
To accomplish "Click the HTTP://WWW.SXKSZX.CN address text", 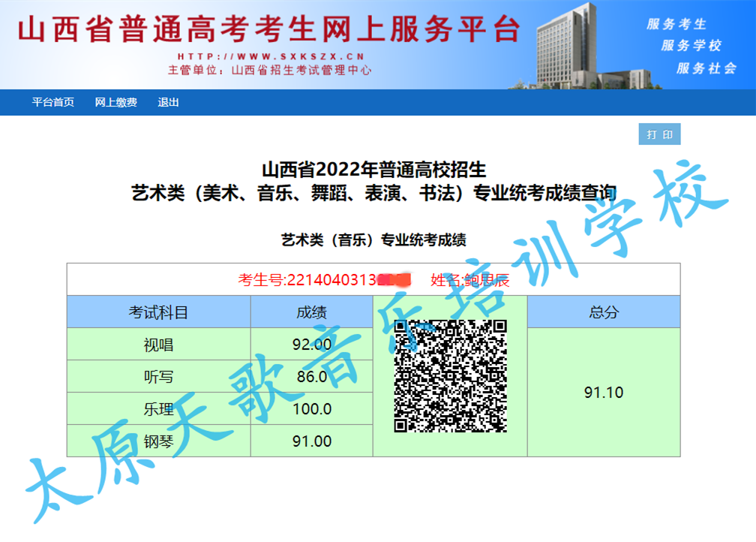I will pyautogui.click(x=271, y=56).
